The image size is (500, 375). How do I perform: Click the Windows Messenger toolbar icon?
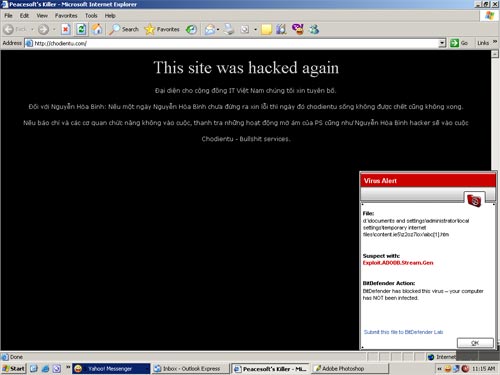click(x=314, y=30)
